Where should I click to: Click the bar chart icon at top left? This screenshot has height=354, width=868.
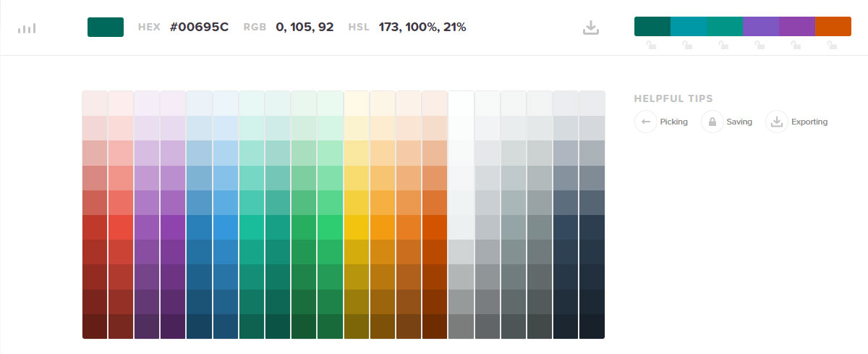pyautogui.click(x=27, y=28)
